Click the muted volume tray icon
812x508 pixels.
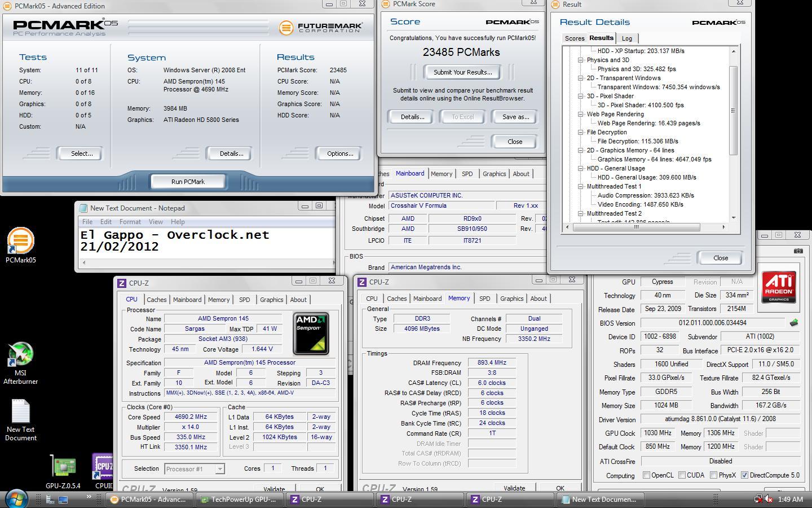768,499
